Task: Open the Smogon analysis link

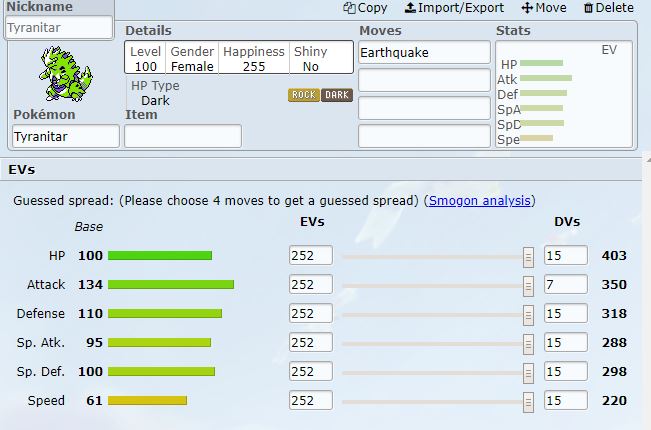Action: (x=481, y=201)
